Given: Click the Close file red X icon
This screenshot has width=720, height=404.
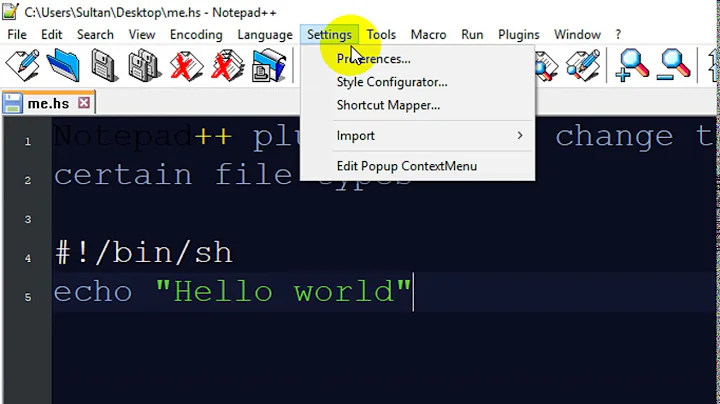Looking at the screenshot, I should point(186,66).
